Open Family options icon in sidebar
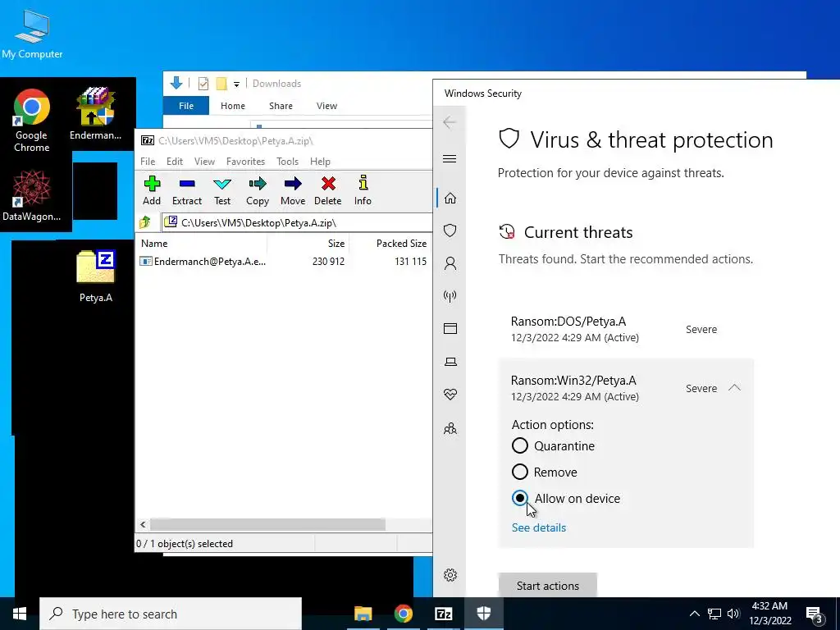The width and height of the screenshot is (840, 630). (x=450, y=428)
